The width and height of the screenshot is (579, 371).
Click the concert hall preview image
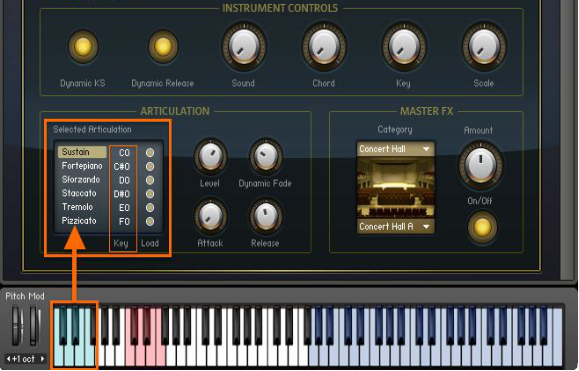(x=395, y=188)
